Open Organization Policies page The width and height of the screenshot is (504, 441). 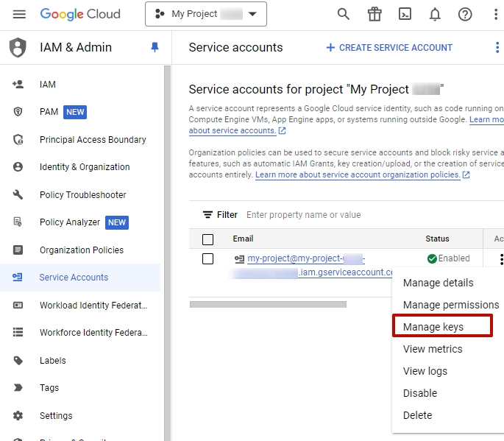tap(82, 250)
